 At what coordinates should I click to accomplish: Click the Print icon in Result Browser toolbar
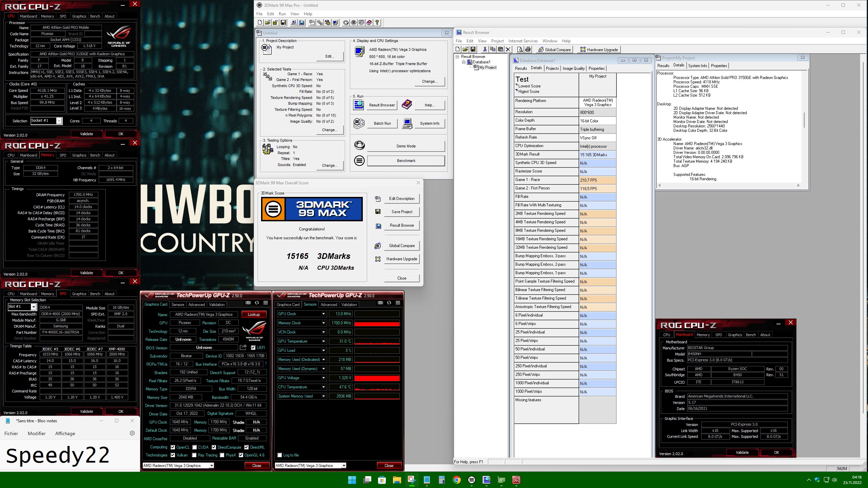click(x=528, y=49)
